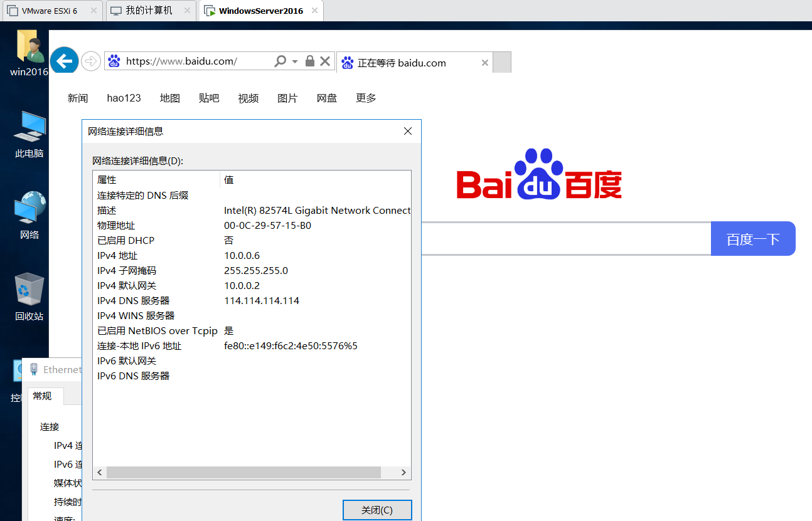The image size is (812, 521).
Task: Select the Intel(R) 82574L Gigabit description value
Action: coord(317,211)
